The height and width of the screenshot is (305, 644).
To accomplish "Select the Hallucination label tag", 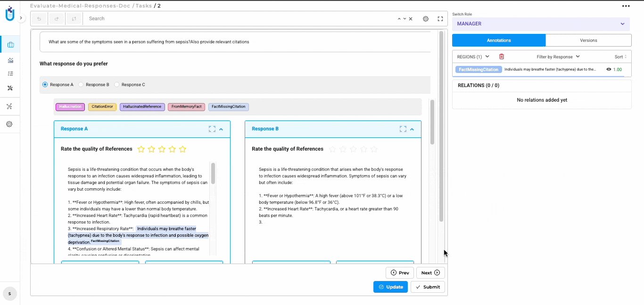I will [x=70, y=107].
